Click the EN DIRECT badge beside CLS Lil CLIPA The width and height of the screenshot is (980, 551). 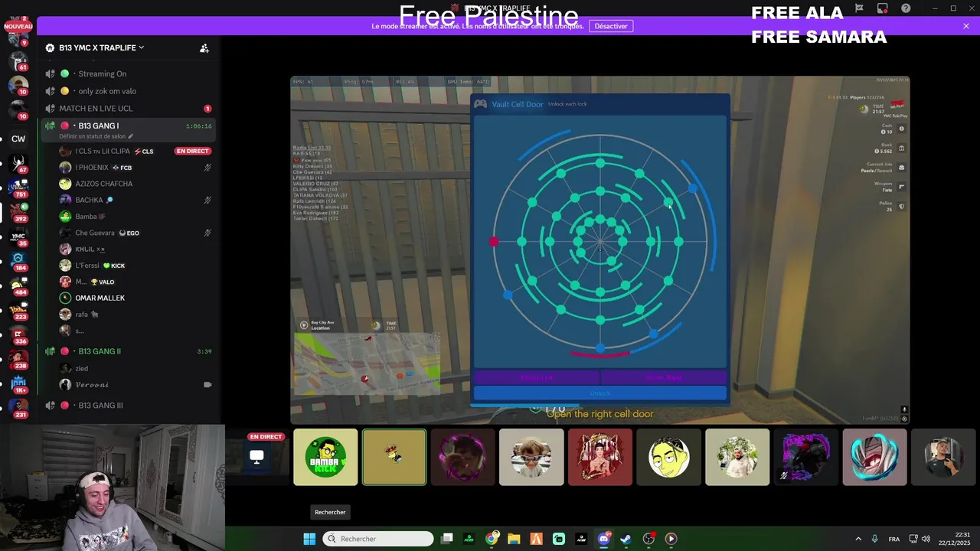click(x=192, y=151)
